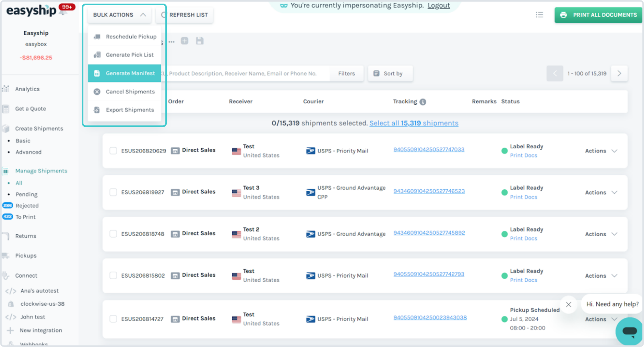
Task: Expand Actions for ESUS206815802
Action: 601,276
